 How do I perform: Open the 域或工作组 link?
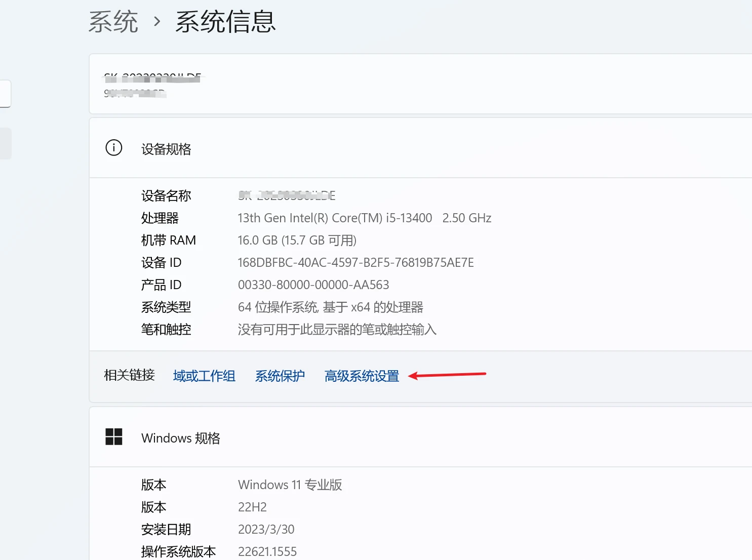pyautogui.click(x=204, y=376)
